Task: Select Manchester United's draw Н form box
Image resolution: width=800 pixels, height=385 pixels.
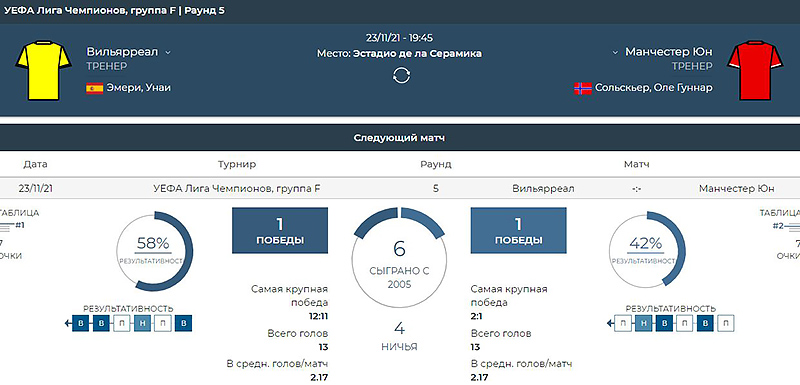Action: 644,323
